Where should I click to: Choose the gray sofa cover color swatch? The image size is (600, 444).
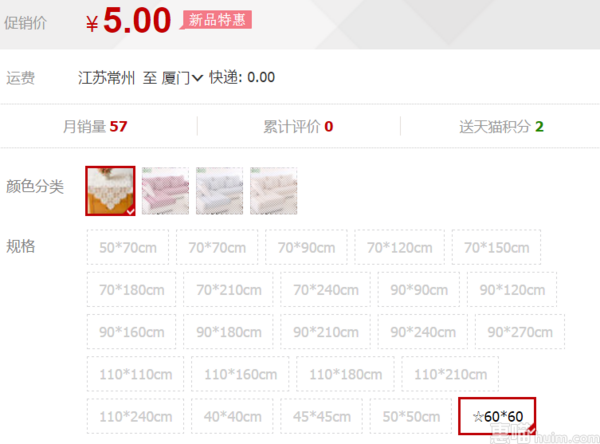219,191
